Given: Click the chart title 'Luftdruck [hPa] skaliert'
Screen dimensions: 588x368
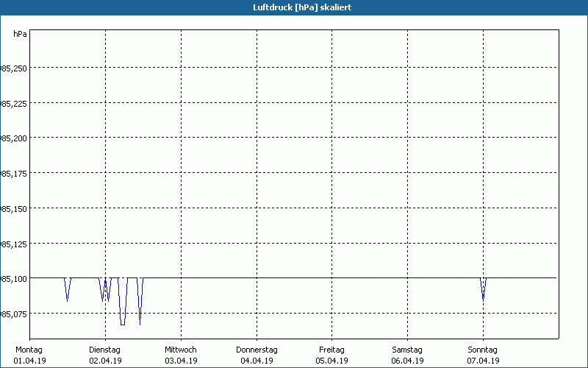Looking at the screenshot, I should click(x=293, y=7).
